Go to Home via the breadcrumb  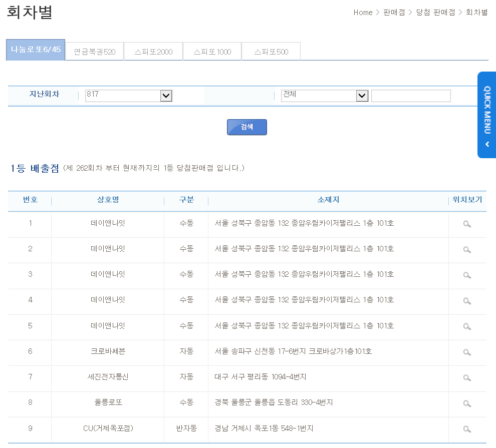point(363,13)
